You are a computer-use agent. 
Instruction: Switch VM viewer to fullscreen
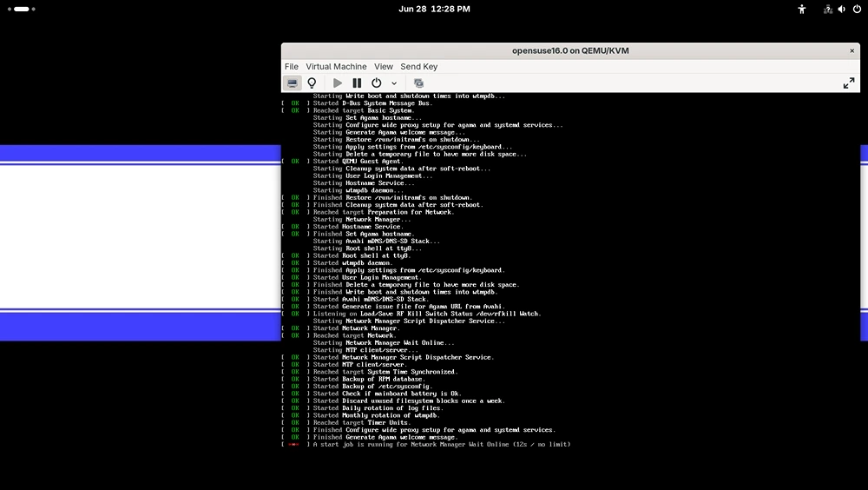coord(849,83)
